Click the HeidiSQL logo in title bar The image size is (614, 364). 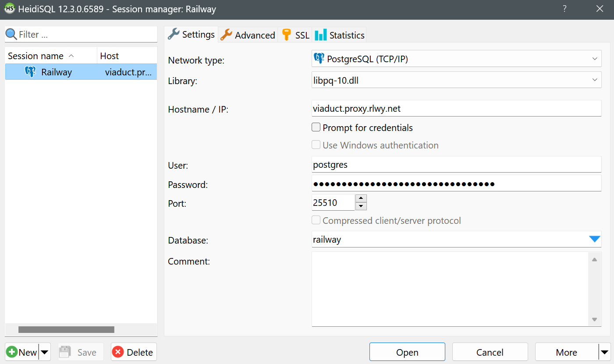(x=9, y=9)
